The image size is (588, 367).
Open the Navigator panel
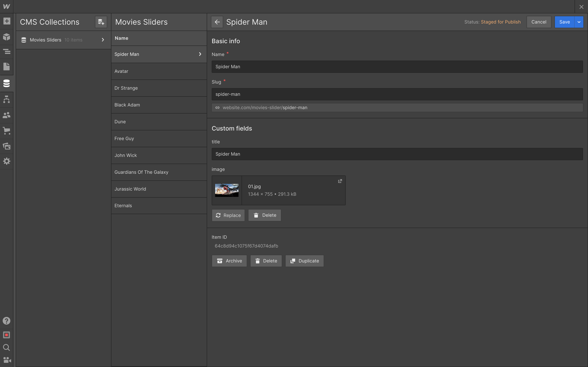tap(7, 51)
